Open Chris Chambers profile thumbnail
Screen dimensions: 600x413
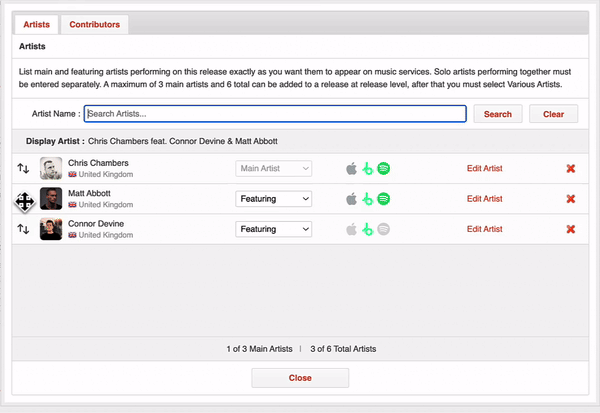point(51,168)
